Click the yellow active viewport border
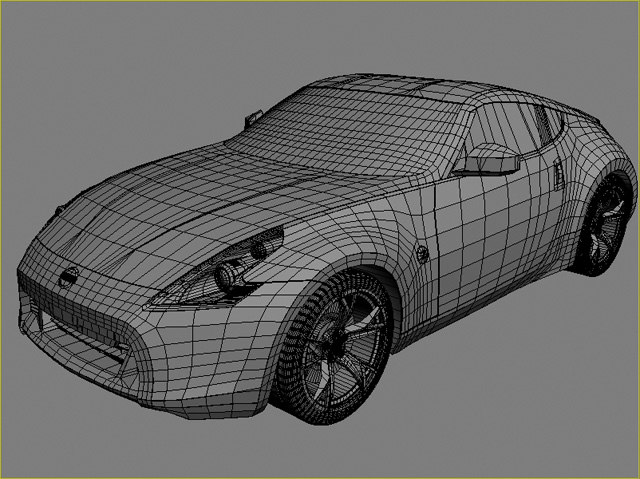The image size is (640, 479). (320, 1)
